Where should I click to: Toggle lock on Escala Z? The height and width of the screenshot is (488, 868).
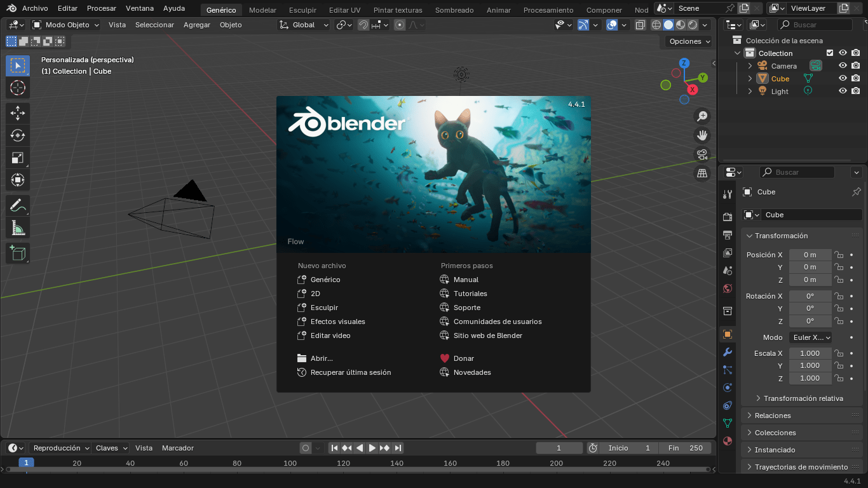click(x=839, y=378)
